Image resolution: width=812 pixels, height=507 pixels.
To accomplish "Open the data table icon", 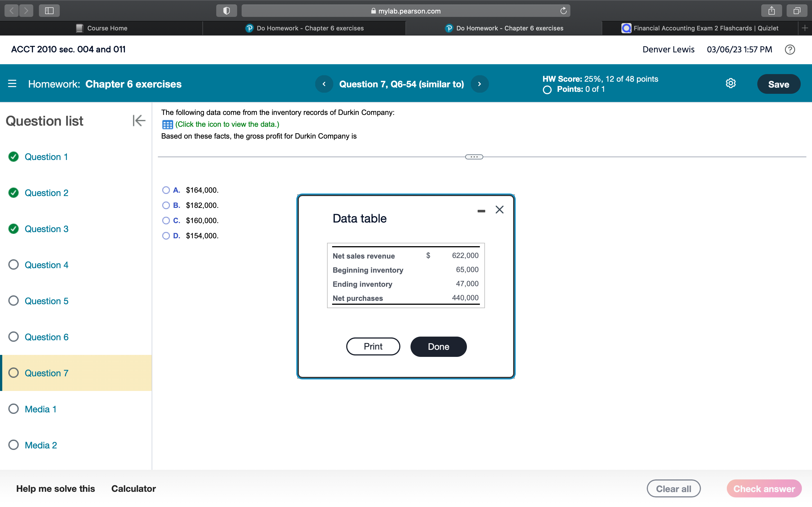I will pos(168,124).
